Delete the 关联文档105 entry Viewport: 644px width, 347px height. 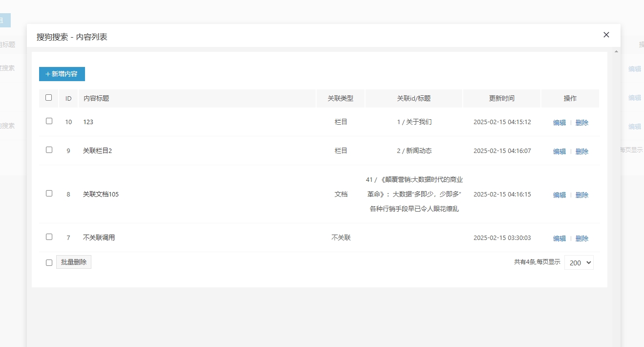[x=581, y=195]
